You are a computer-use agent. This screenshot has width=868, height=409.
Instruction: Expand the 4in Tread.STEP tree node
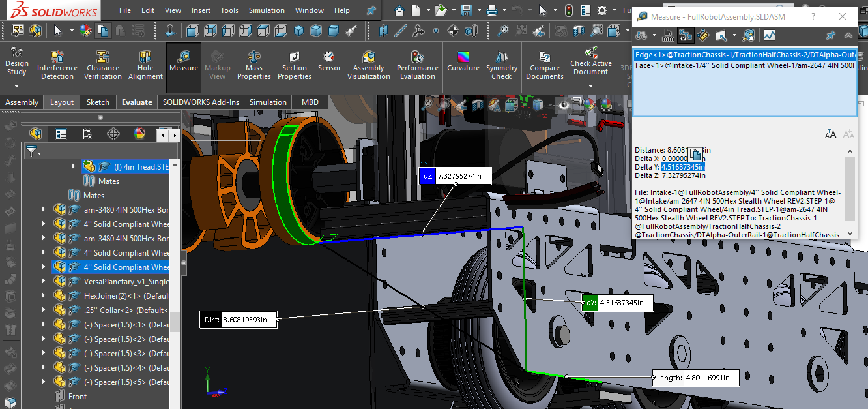tap(73, 166)
